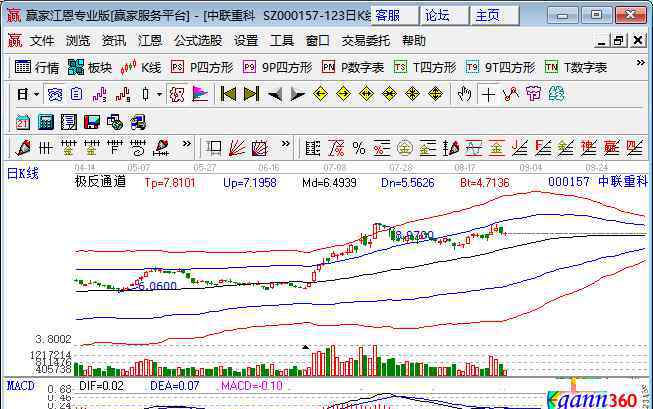Click the MACD panel label
The image size is (653, 409).
21,386
